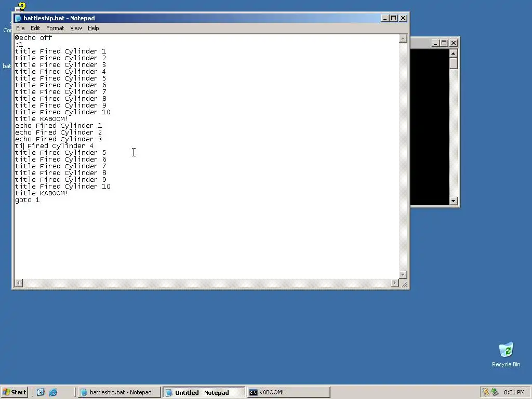Open the Format menu in Notepad
This screenshot has width=532, height=399.
[55, 28]
